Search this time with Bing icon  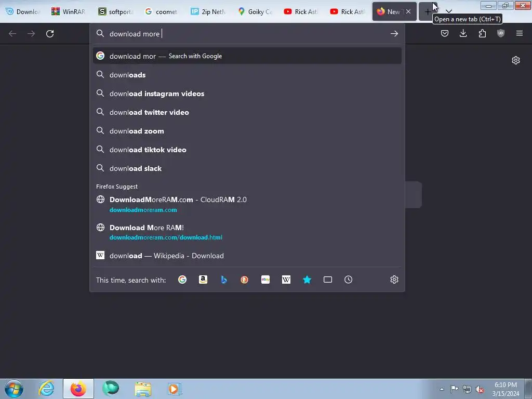click(224, 280)
